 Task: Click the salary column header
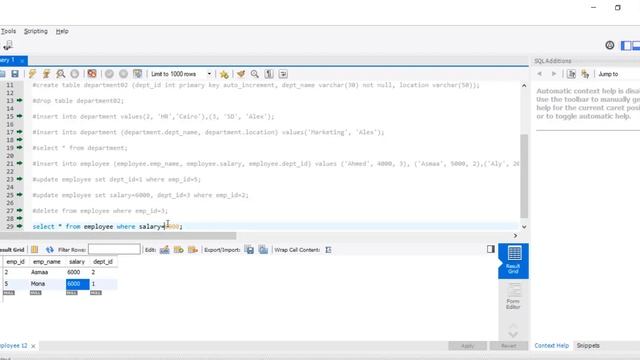(x=77, y=262)
